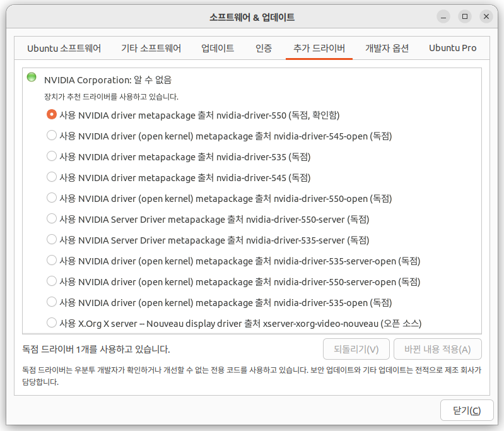Click text 장치가 추천 드라이버를 사용하고 있습니다.
The image size is (504, 431).
tap(111, 97)
